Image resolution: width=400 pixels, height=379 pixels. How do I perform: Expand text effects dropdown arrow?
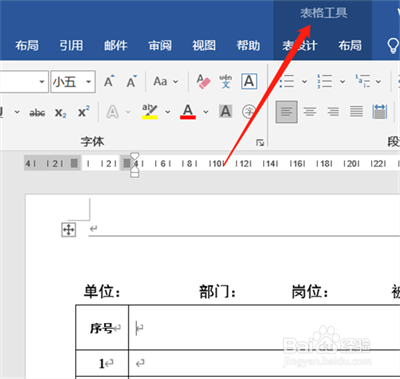128,112
